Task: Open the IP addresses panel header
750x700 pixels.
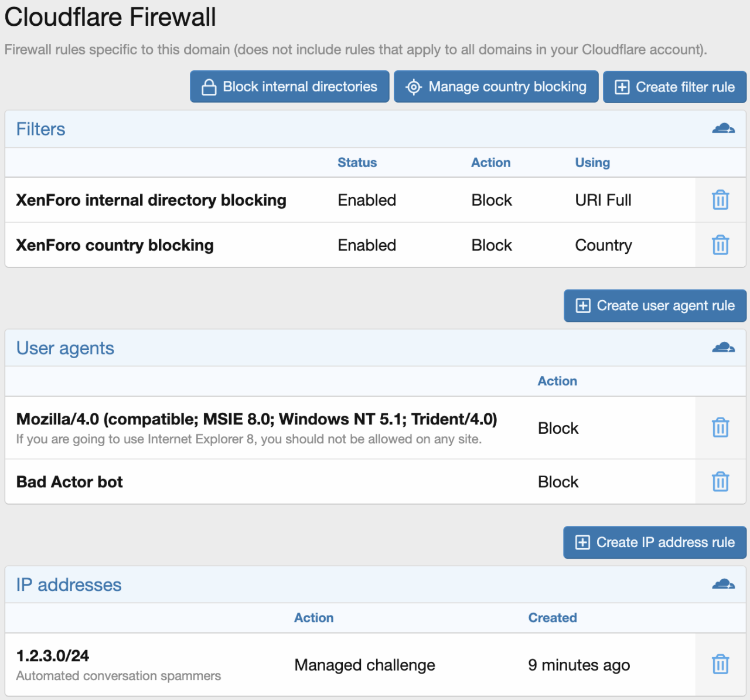Action: (x=69, y=584)
